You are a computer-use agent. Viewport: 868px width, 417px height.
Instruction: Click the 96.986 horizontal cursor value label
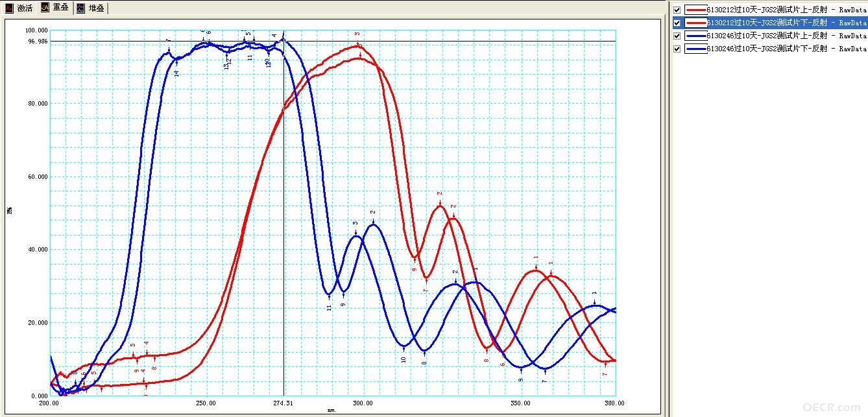click(38, 42)
